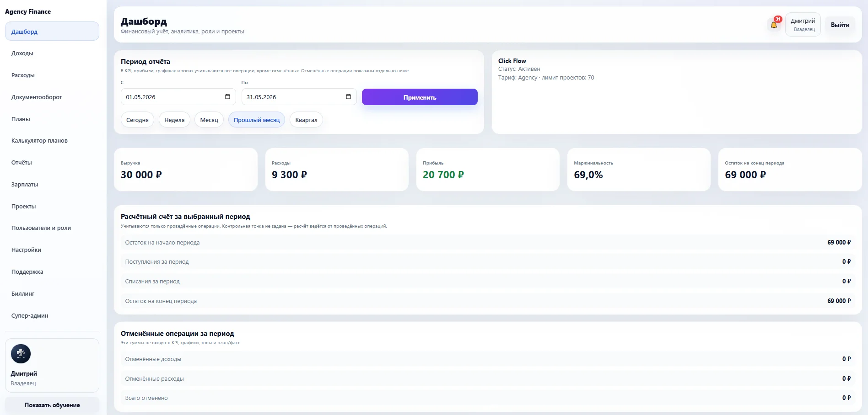Open Расходы in sidebar

coord(52,75)
